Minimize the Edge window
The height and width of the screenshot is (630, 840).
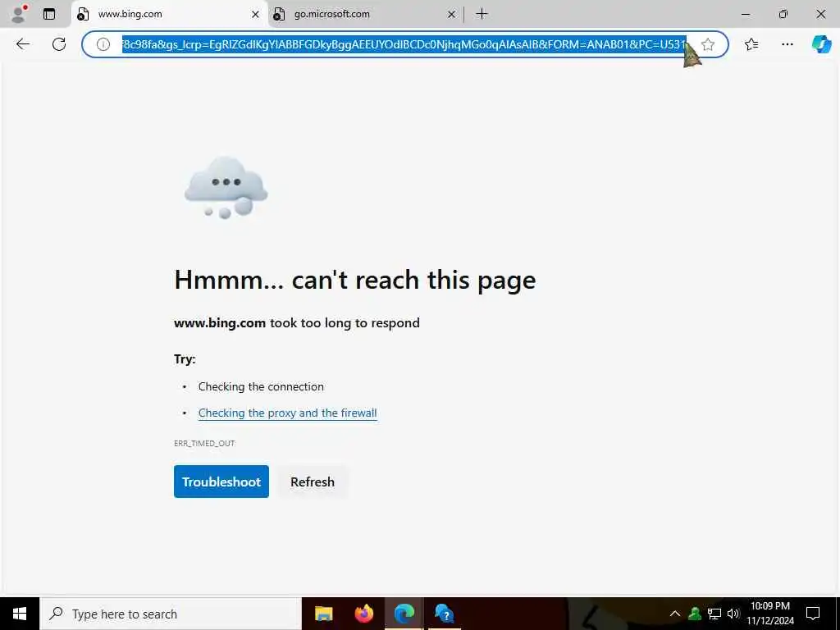746,15
